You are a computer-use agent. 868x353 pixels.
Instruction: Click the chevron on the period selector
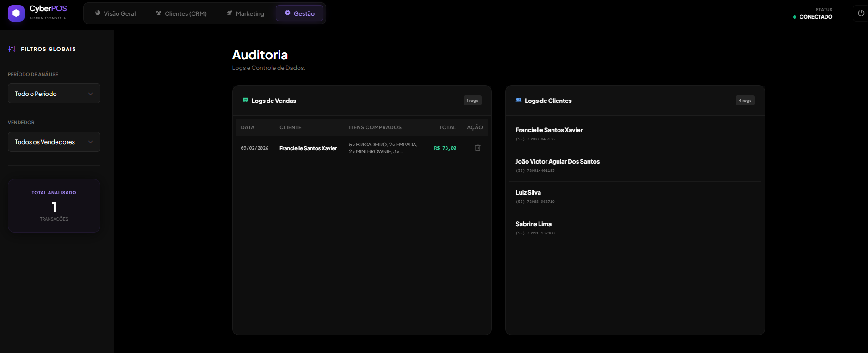coord(91,94)
